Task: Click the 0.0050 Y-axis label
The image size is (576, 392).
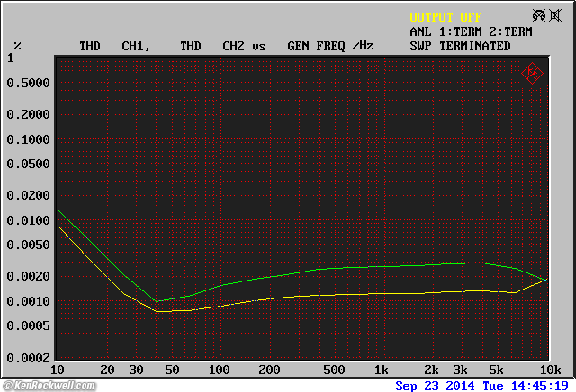Action: [x=28, y=245]
